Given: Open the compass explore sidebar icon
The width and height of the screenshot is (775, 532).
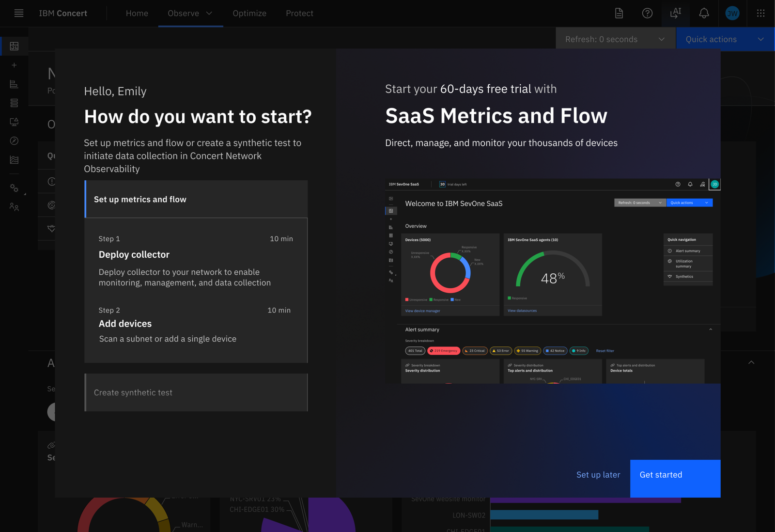Looking at the screenshot, I should click(14, 141).
